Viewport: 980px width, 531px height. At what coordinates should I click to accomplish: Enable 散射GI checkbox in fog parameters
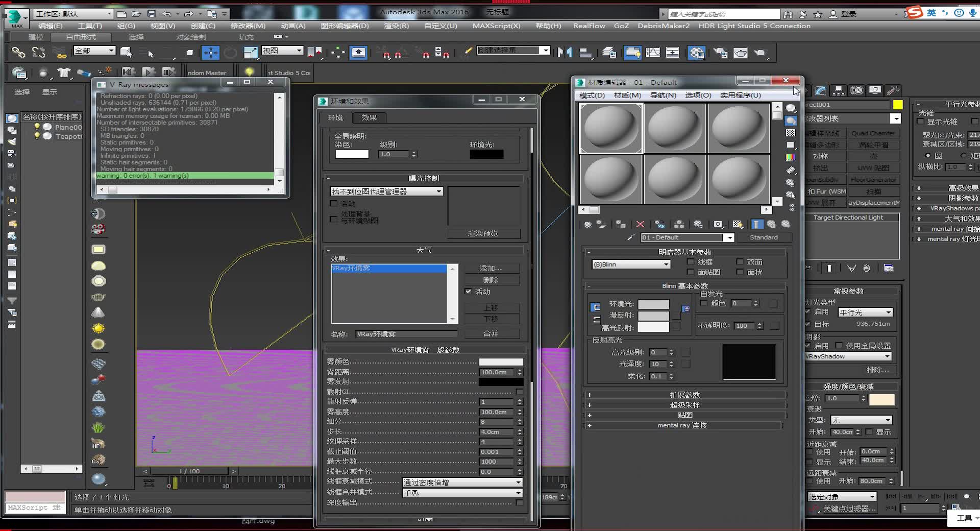[x=519, y=392]
